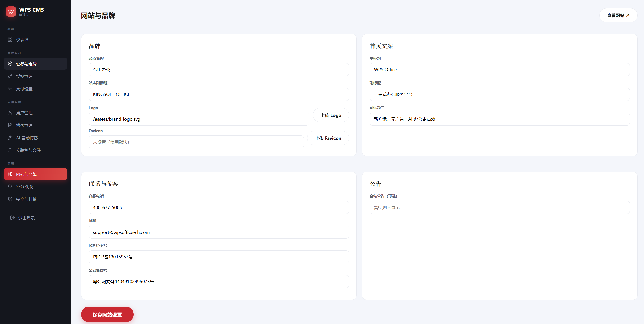Open the 博客管理 section
Viewport: 644px width, 324px height.
click(x=35, y=125)
